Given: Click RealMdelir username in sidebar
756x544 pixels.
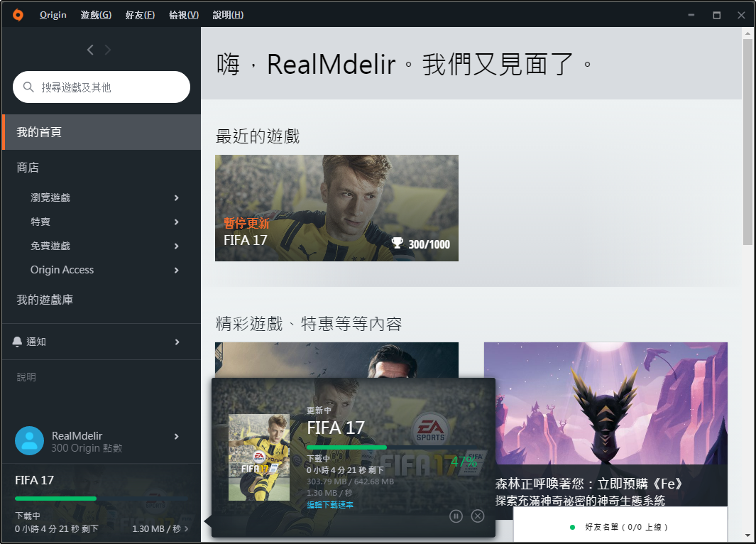Looking at the screenshot, I should coord(77,435).
